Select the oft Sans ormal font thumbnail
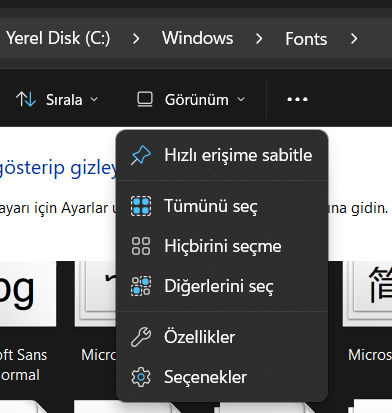Viewport: 392px width, 413px height. click(28, 293)
